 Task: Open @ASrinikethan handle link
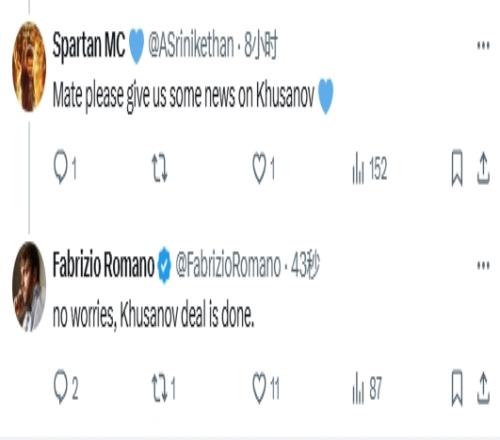click(191, 45)
